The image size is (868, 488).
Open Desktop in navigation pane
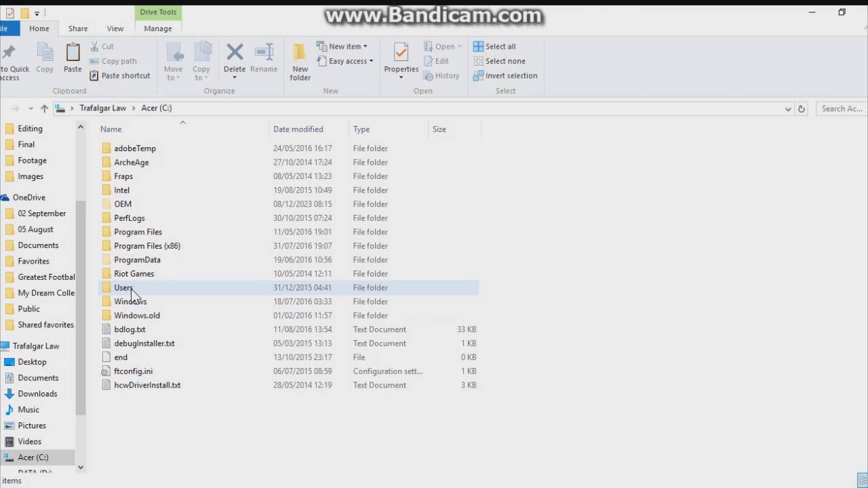(32, 362)
